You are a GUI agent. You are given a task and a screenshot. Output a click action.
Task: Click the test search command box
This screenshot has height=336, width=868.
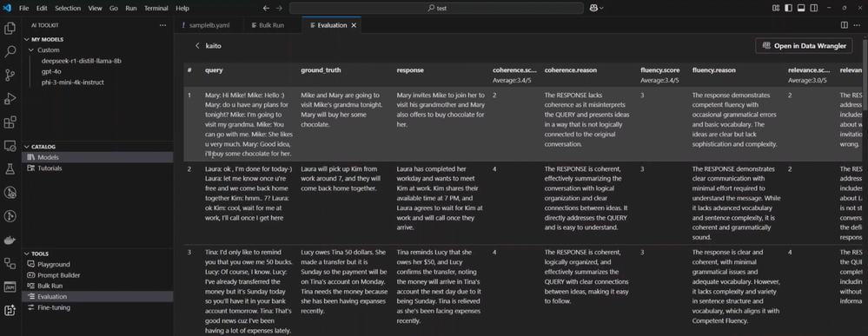point(436,9)
